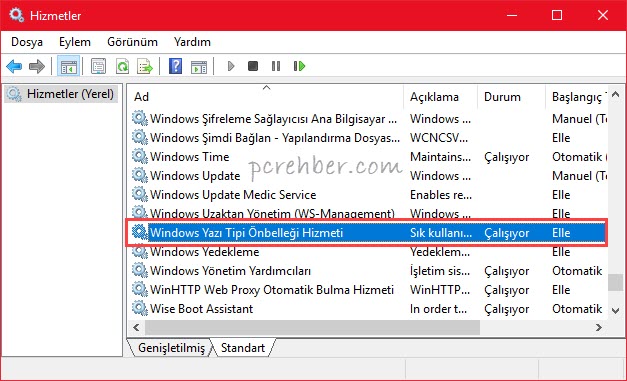The image size is (627, 381).
Task: Select the Windows Update service name
Action: (195, 176)
